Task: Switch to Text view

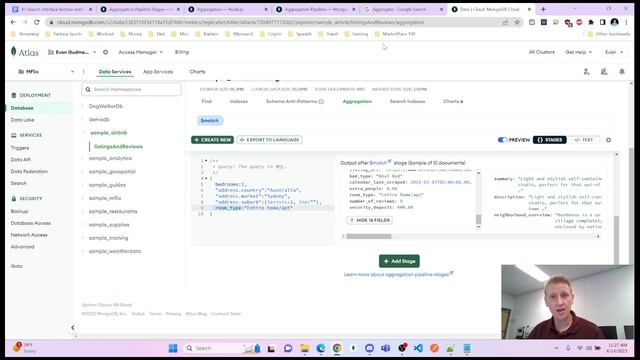Action: (x=584, y=140)
